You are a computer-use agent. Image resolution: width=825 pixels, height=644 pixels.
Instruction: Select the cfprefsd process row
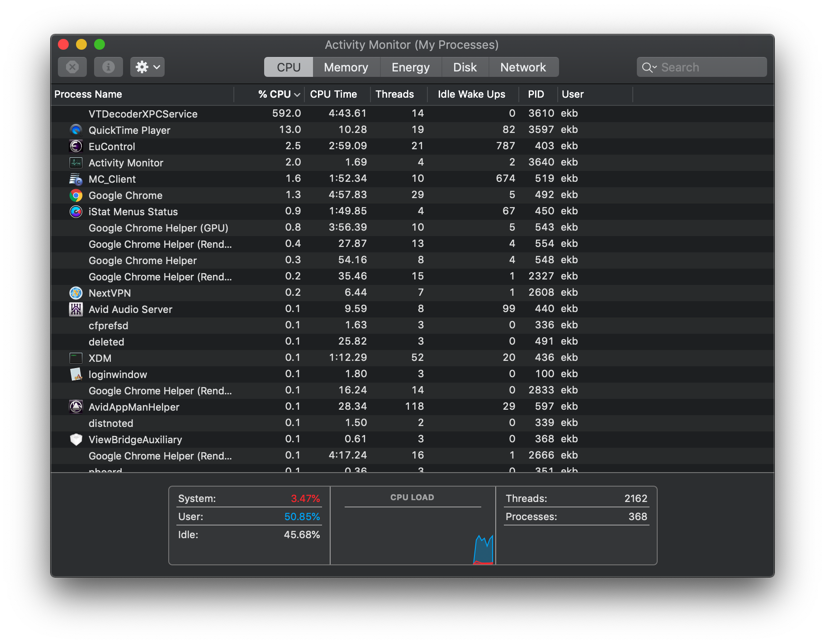[412, 325]
